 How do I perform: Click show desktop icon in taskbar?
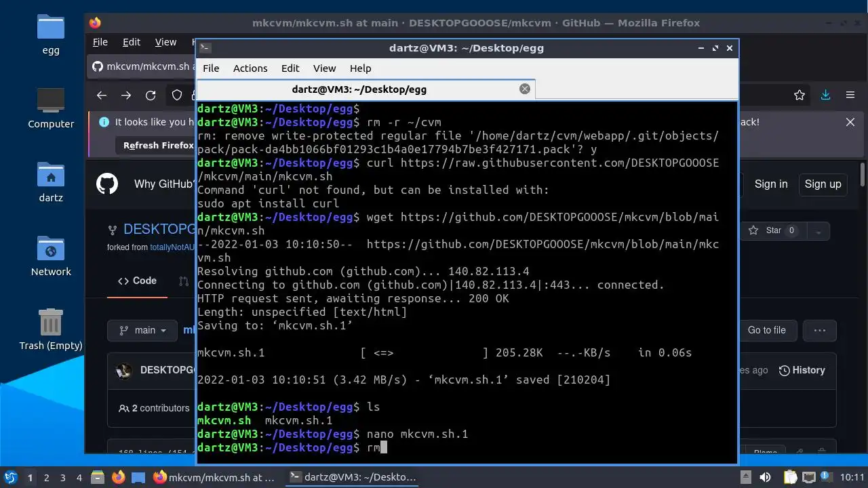(138, 477)
